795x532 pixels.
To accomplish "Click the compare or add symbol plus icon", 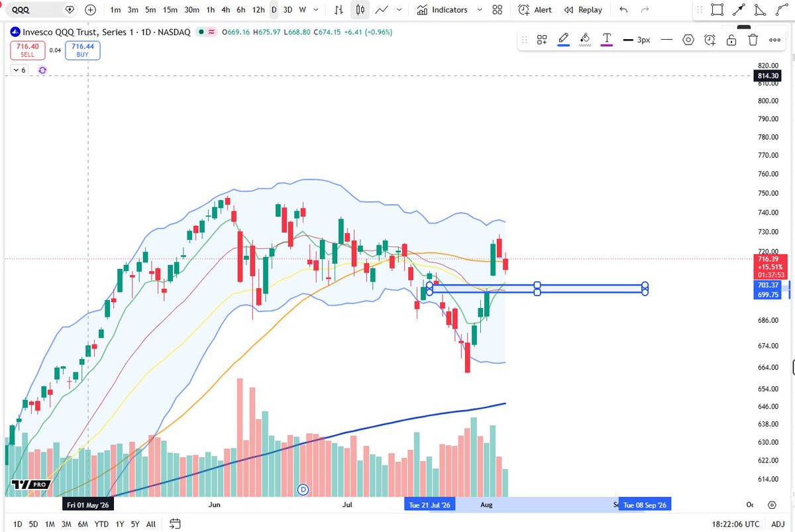I will coord(91,10).
